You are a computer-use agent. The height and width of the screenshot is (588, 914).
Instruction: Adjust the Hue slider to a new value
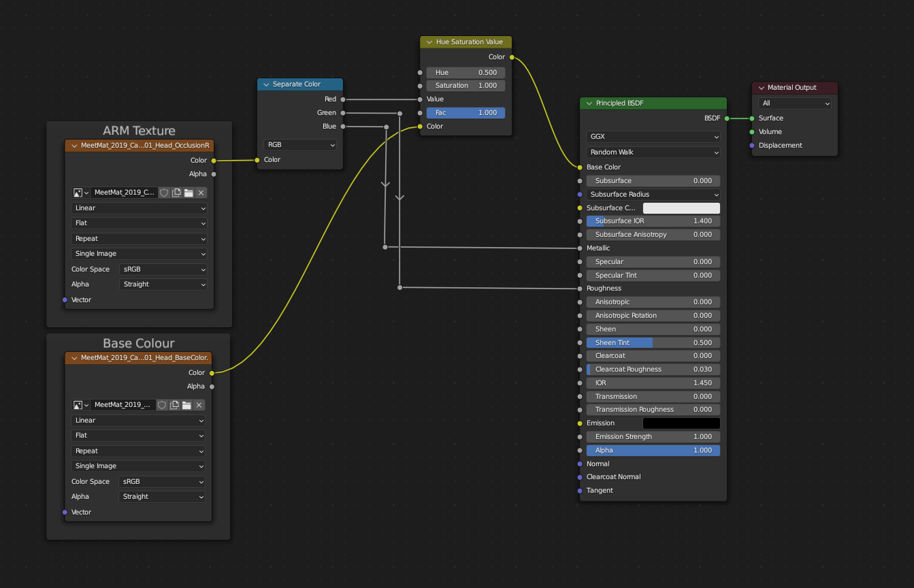coord(466,72)
